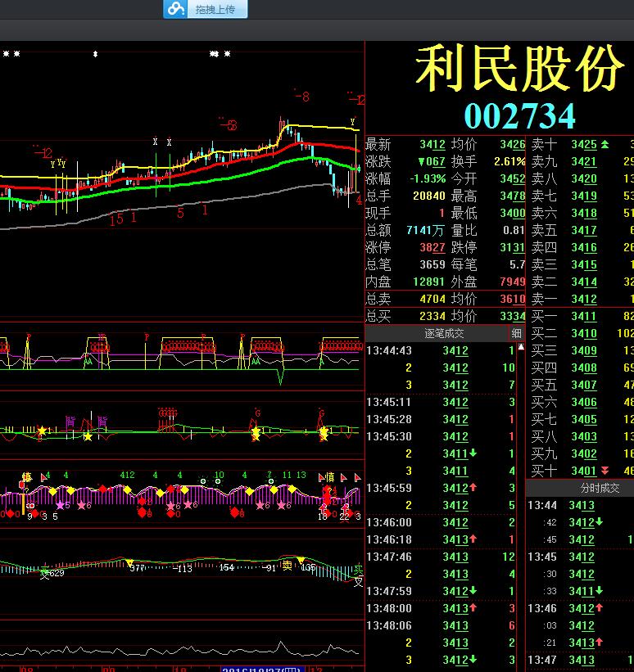
Task: Select the 卖九 price 3421
Action: coord(584,161)
